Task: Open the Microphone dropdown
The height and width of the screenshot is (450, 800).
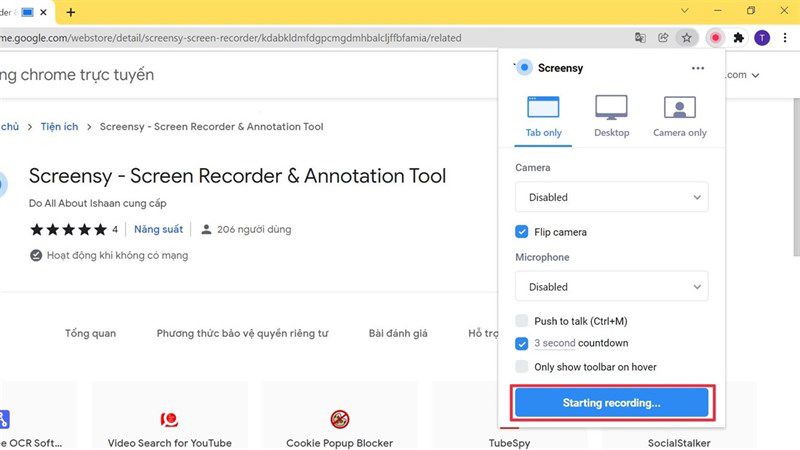Action: [x=611, y=287]
